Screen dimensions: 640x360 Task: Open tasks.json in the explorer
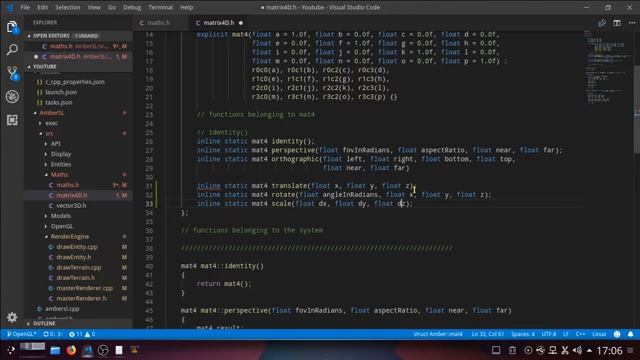click(58, 102)
